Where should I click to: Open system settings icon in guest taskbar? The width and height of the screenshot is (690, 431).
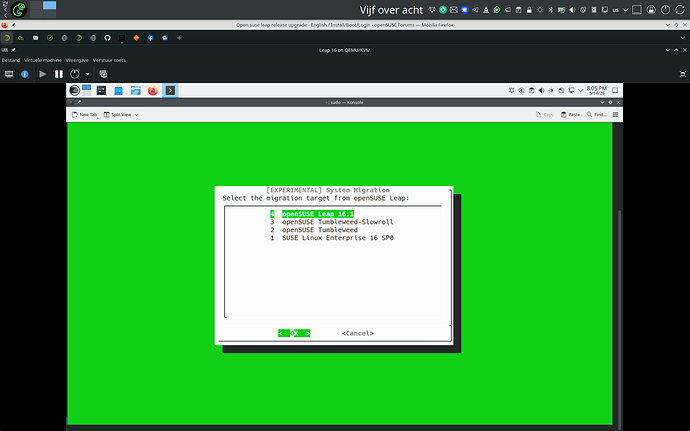pyautogui.click(x=101, y=91)
